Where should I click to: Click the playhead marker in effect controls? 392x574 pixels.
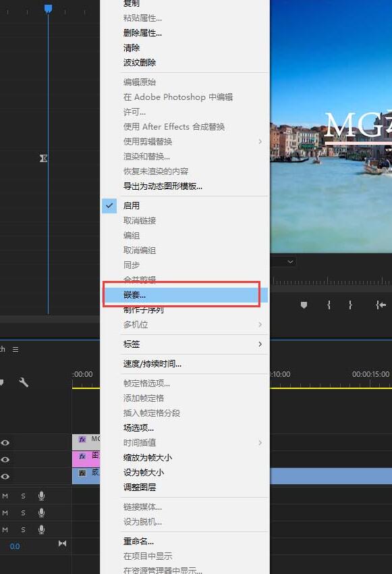pos(48,9)
